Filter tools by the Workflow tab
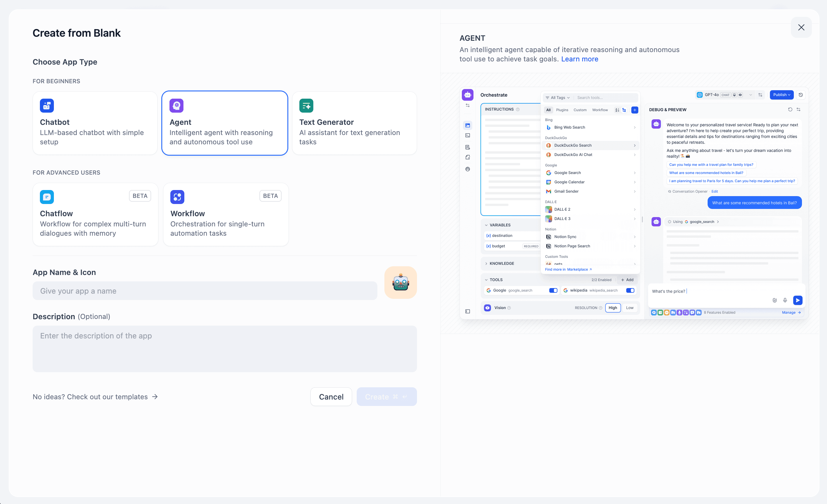 pyautogui.click(x=600, y=110)
